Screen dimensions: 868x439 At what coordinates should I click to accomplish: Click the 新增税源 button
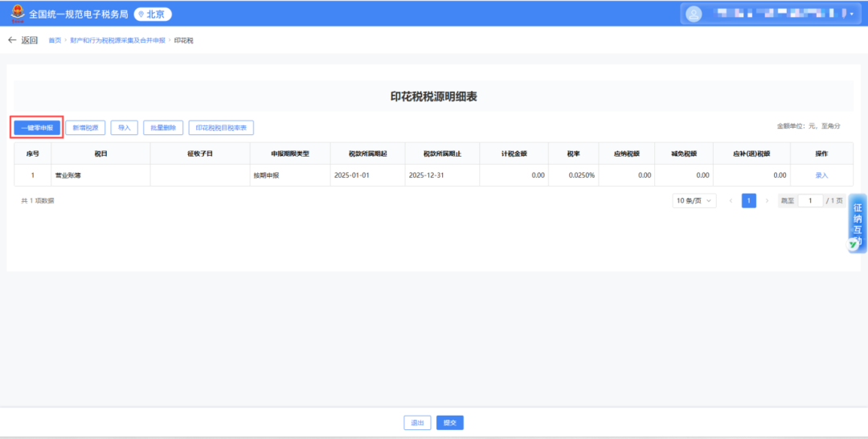click(85, 127)
